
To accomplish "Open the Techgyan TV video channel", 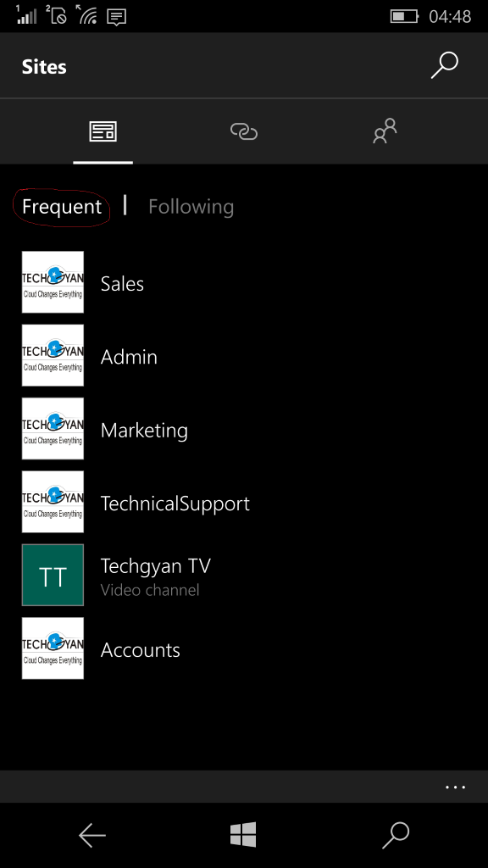I will point(155,565).
